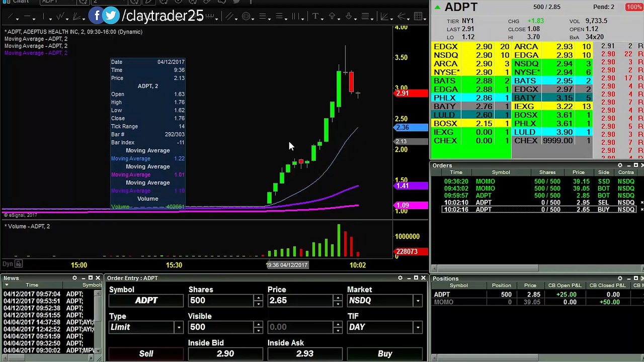
Task: Sort Orders by Time column header
Action: (456, 172)
